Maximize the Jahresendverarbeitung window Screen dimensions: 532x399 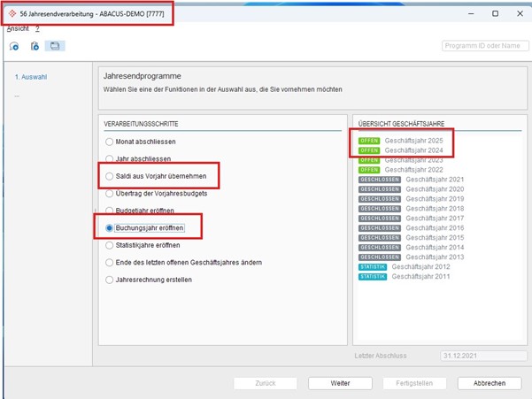coord(496,13)
